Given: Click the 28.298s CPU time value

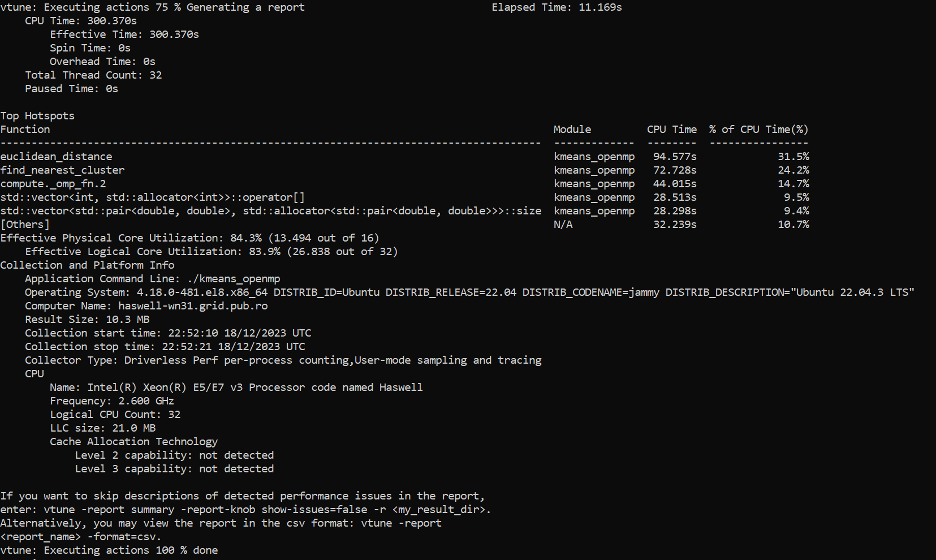Looking at the screenshot, I should tap(675, 211).
